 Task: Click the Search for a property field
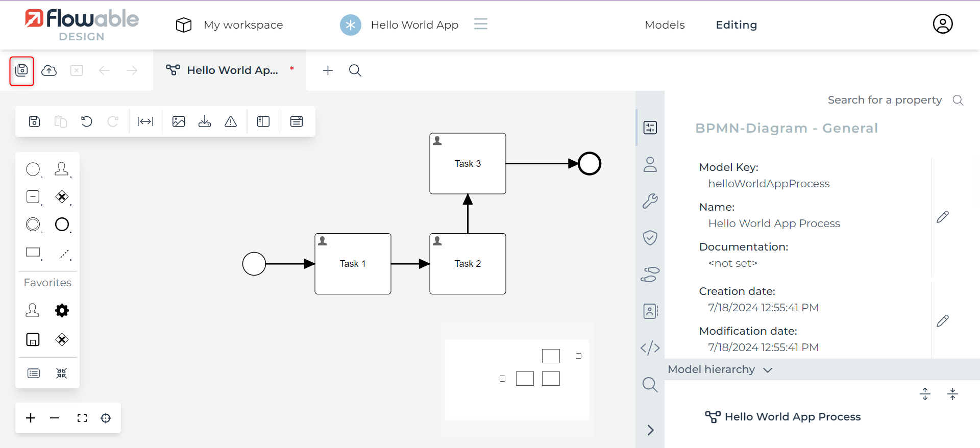tap(885, 100)
